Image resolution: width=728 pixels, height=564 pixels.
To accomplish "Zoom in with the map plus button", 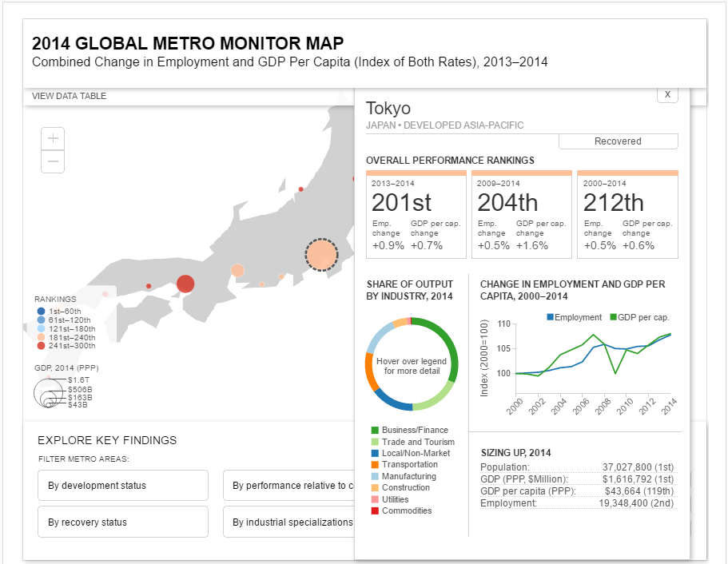I will click(53, 138).
